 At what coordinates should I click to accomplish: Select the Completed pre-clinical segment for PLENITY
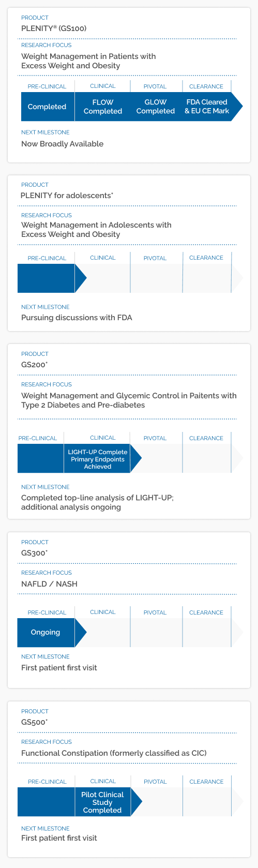click(47, 107)
